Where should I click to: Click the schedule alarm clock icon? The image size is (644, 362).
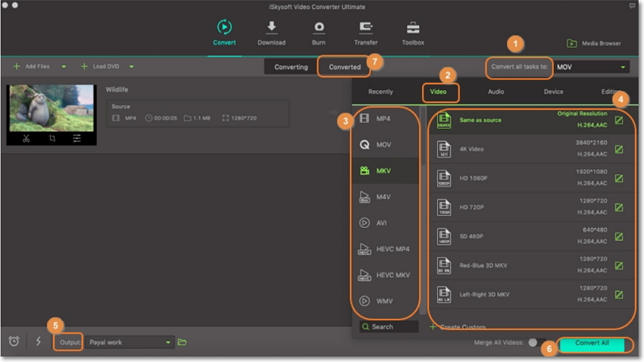click(x=14, y=342)
